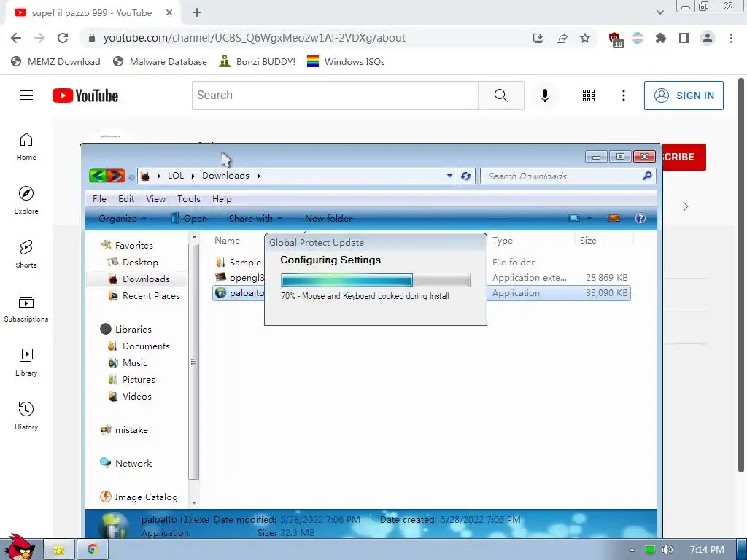The image size is (747, 560).
Task: Click the Open toolbar button
Action: pyautogui.click(x=190, y=219)
